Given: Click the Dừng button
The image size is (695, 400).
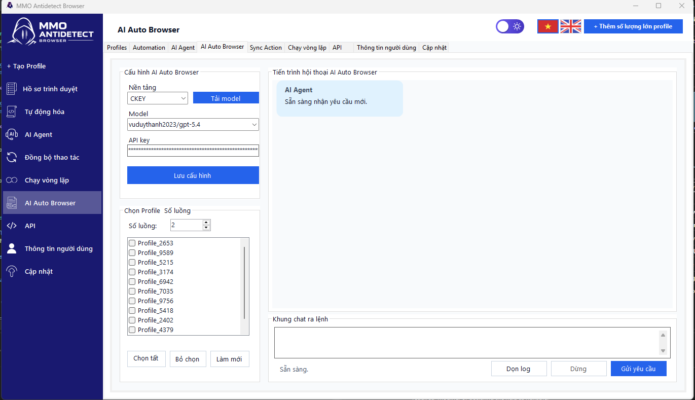Looking at the screenshot, I should [578, 369].
